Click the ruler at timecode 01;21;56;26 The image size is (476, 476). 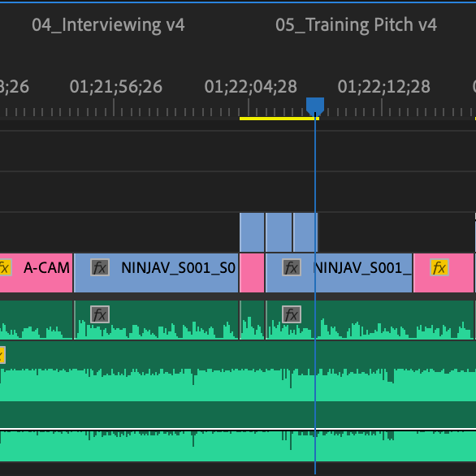click(116, 87)
